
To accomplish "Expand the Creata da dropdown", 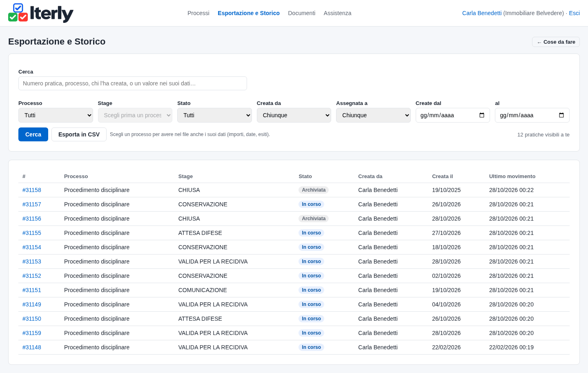I will click(294, 115).
